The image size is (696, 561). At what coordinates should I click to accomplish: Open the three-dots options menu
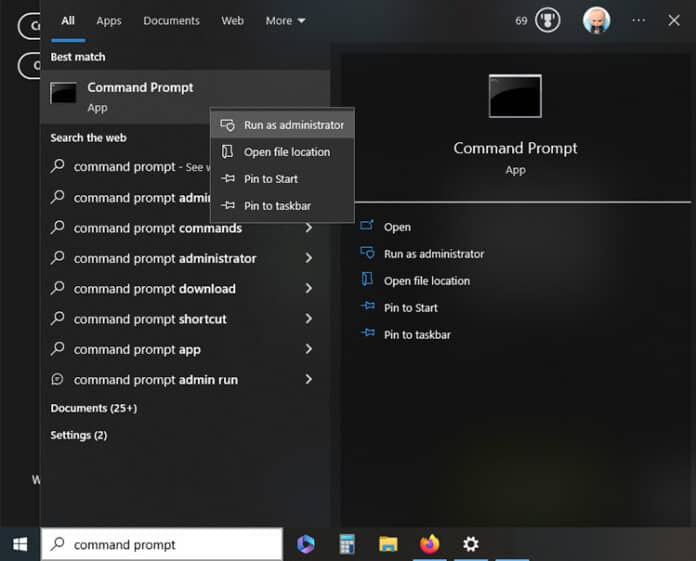pos(638,20)
